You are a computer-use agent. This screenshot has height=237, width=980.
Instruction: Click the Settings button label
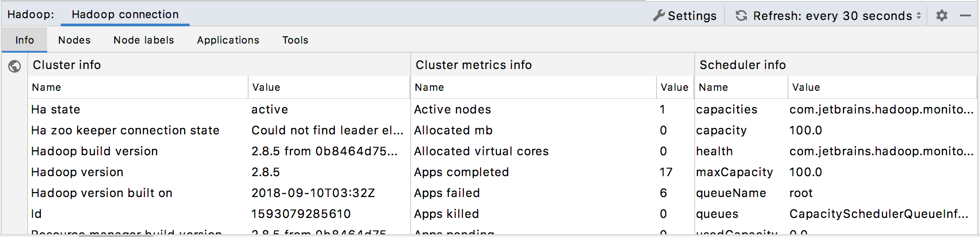pyautogui.click(x=692, y=16)
